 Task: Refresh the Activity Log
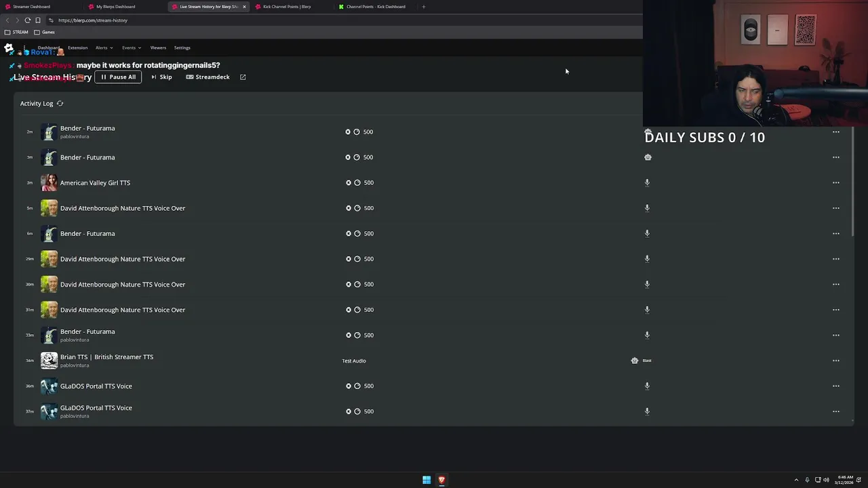click(x=60, y=104)
